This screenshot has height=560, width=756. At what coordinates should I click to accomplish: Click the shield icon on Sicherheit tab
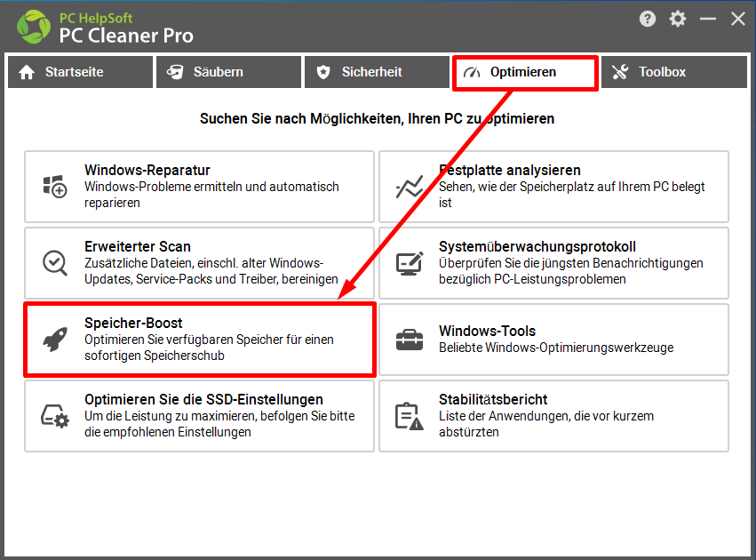pos(323,72)
